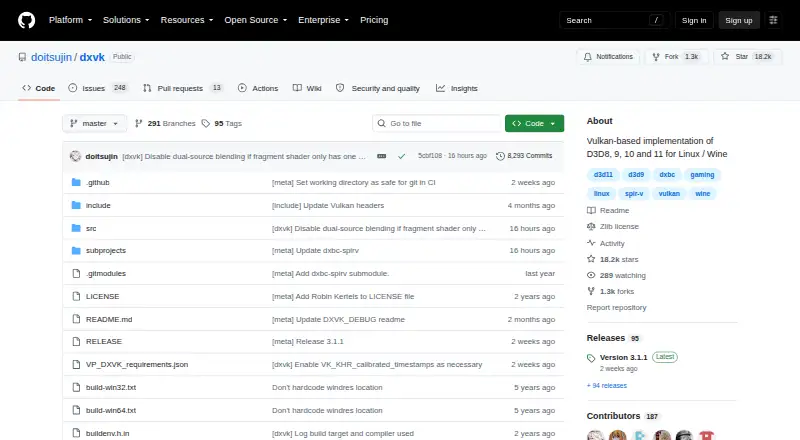The width and height of the screenshot is (800, 440).
Task: Click the Star icon for the repository
Action: 725,57
